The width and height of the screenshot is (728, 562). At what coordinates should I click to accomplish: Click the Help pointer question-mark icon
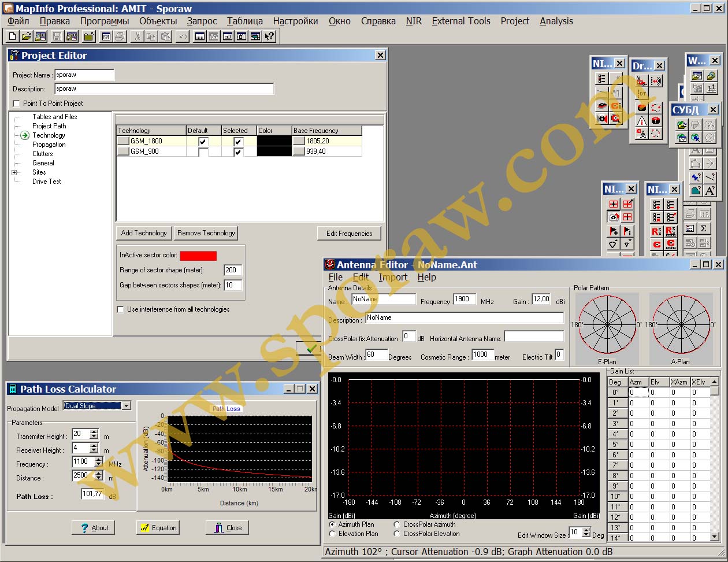tap(269, 36)
